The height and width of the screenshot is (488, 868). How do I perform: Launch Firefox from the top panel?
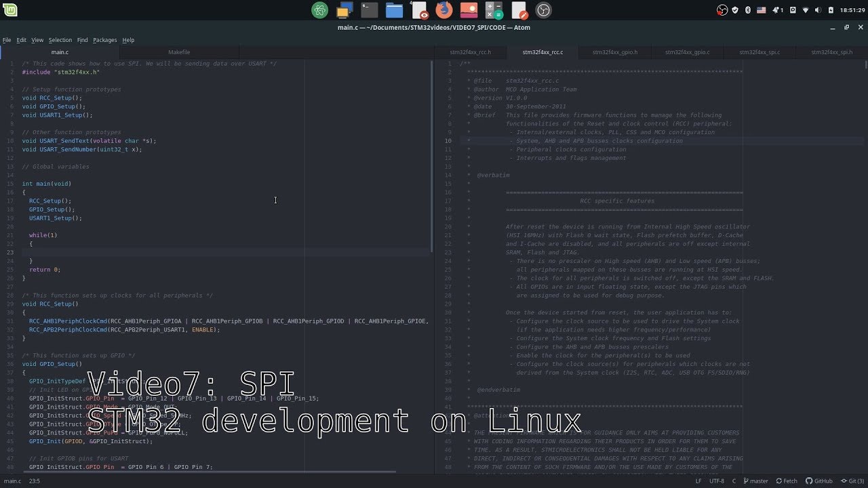coord(443,10)
